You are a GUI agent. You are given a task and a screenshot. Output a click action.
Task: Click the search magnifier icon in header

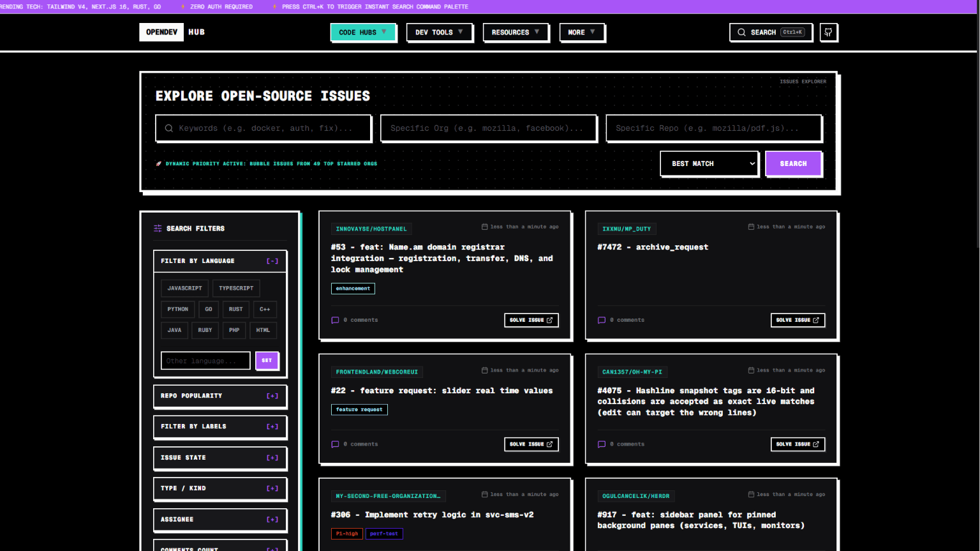(x=741, y=32)
